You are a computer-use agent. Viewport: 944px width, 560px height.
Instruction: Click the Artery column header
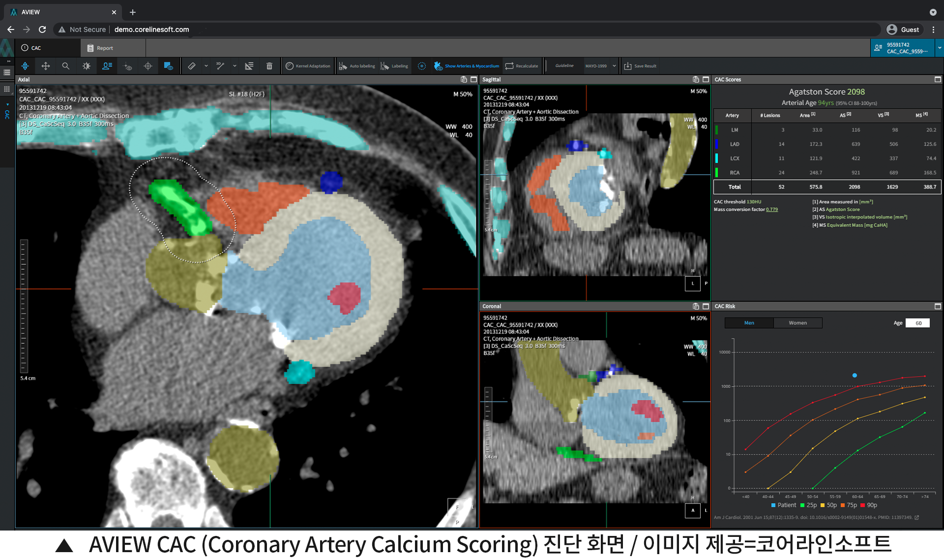pos(732,115)
